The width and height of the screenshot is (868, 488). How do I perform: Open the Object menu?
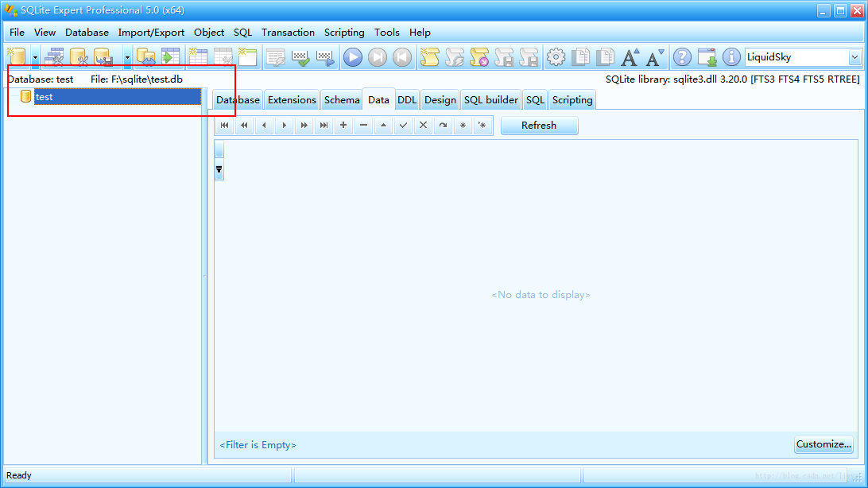pos(209,32)
